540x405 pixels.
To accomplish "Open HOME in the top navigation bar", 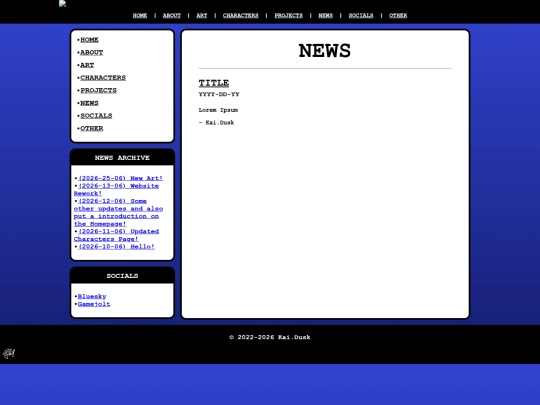I will (x=140, y=15).
